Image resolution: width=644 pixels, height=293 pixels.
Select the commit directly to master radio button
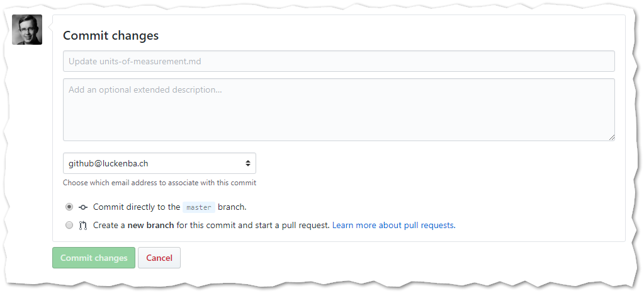pos(69,207)
